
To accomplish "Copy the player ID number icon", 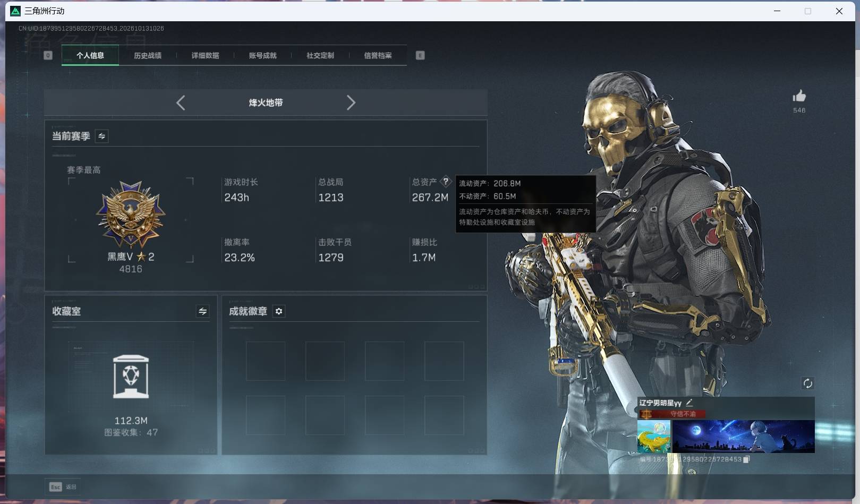I will click(x=746, y=459).
